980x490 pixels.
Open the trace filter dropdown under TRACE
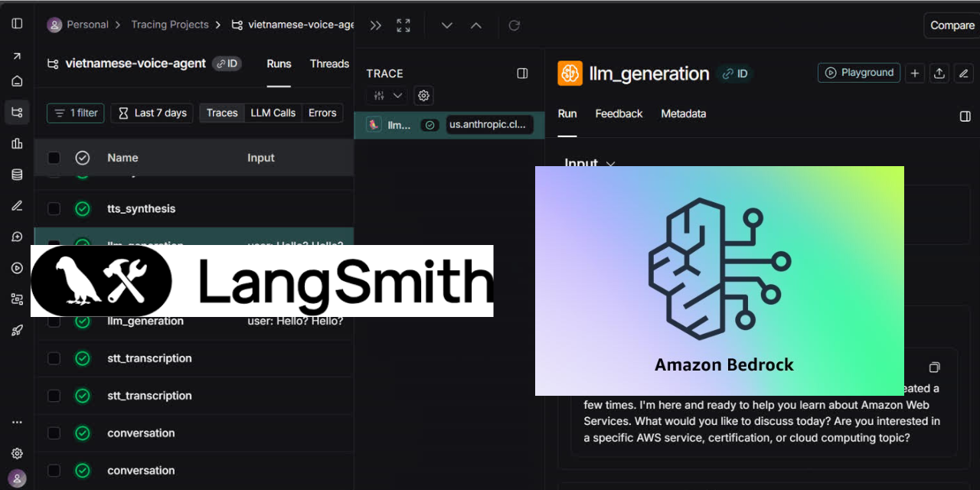387,96
